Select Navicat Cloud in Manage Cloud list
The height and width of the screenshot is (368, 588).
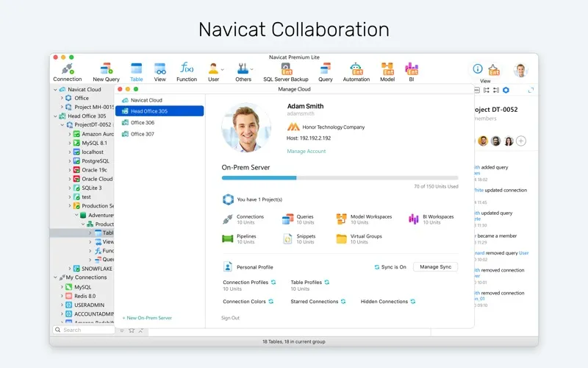pos(159,100)
